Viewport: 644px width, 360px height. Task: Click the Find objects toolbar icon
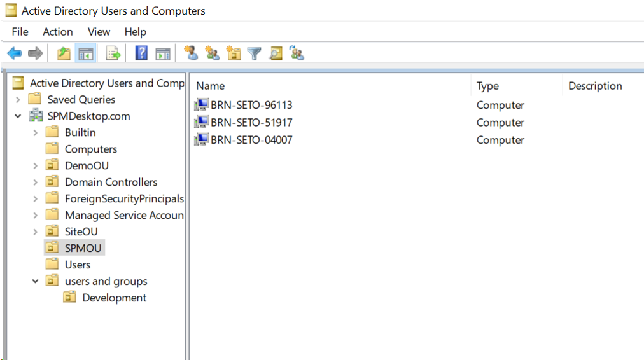[x=276, y=54]
